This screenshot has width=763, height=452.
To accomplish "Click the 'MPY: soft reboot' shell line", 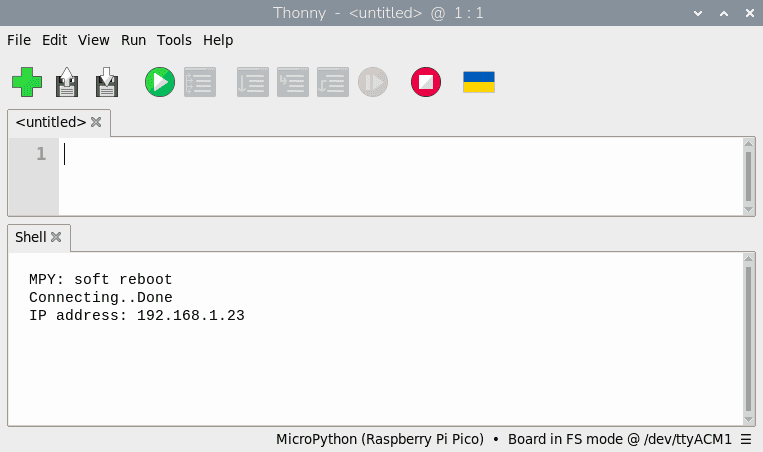I will (101, 279).
